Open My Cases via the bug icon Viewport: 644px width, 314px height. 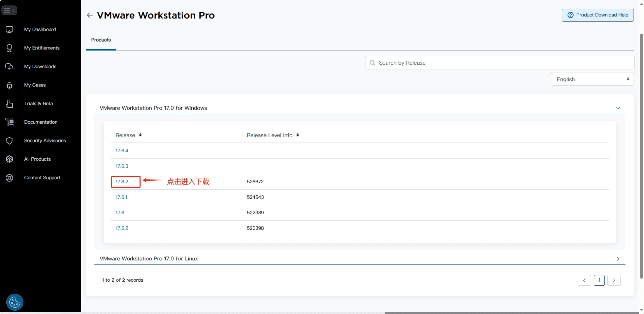coord(9,85)
